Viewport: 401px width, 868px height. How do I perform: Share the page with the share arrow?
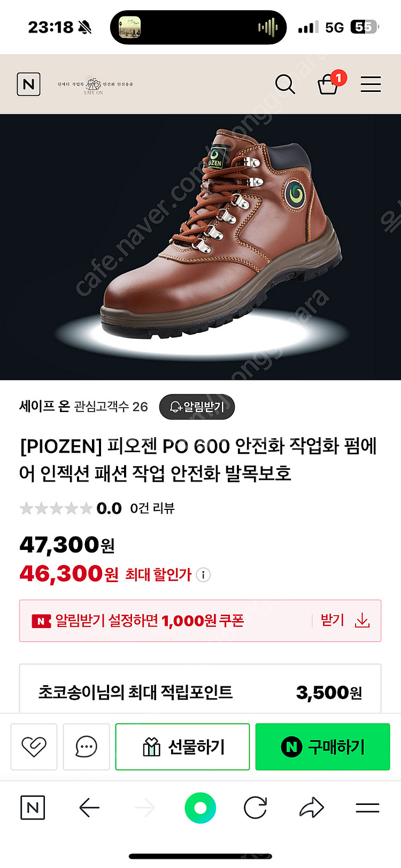[x=312, y=808]
